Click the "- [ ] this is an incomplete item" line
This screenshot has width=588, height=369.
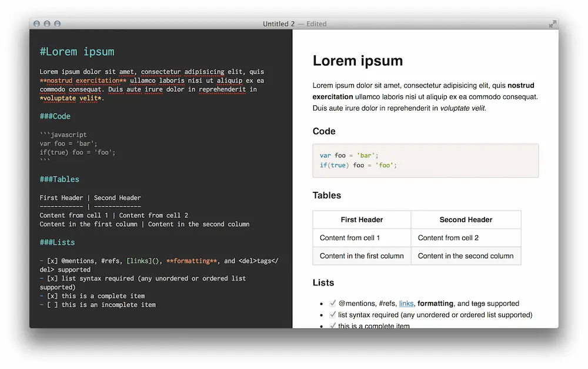[x=98, y=305]
